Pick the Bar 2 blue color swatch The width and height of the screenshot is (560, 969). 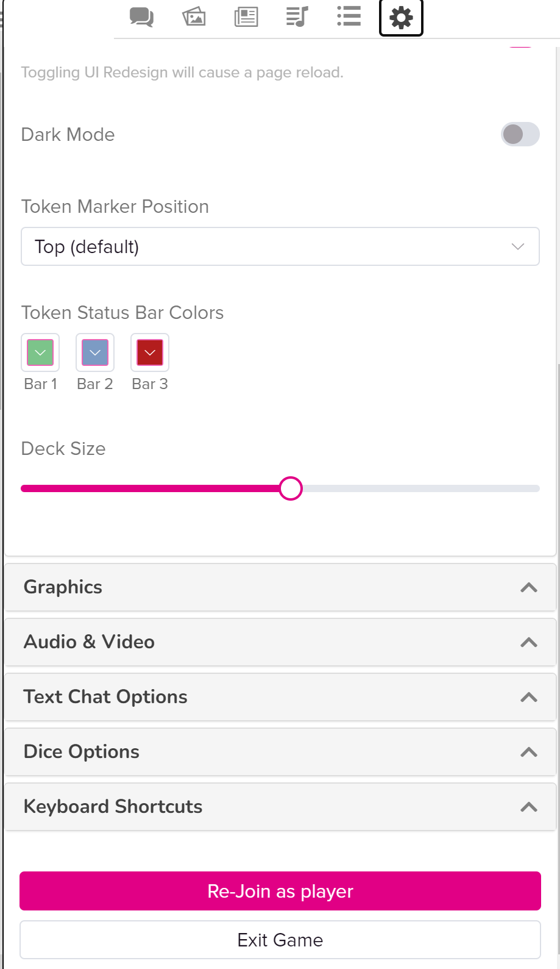pyautogui.click(x=95, y=352)
